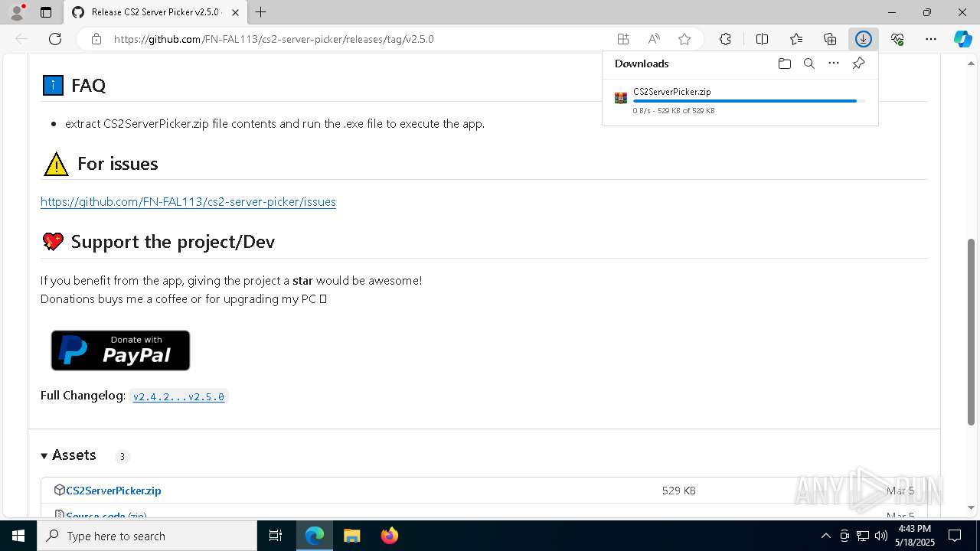The height and width of the screenshot is (551, 980).
Task: Open the Favorites list icon
Action: click(796, 39)
